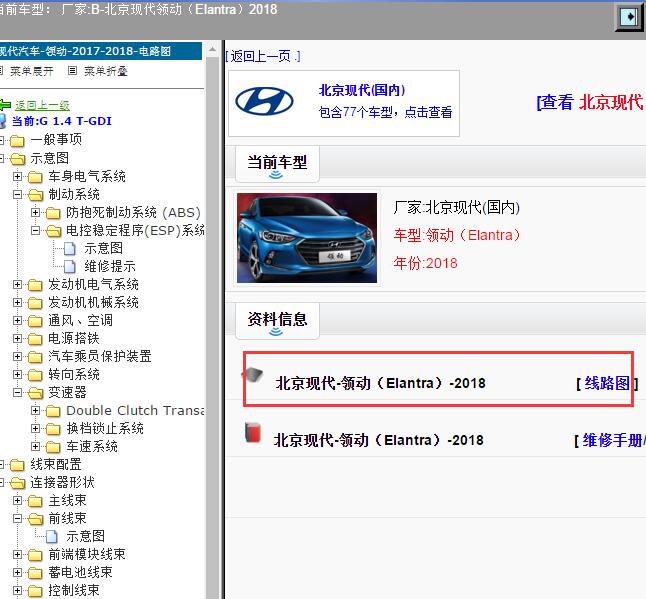
Task: Click document icon beside ESP 示意图
Action: [x=70, y=248]
